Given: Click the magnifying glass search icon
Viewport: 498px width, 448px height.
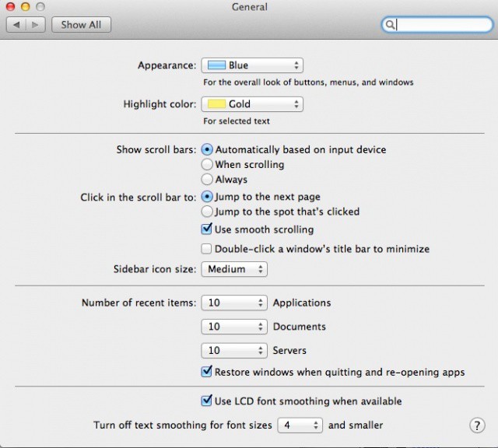Looking at the screenshot, I should 389,25.
